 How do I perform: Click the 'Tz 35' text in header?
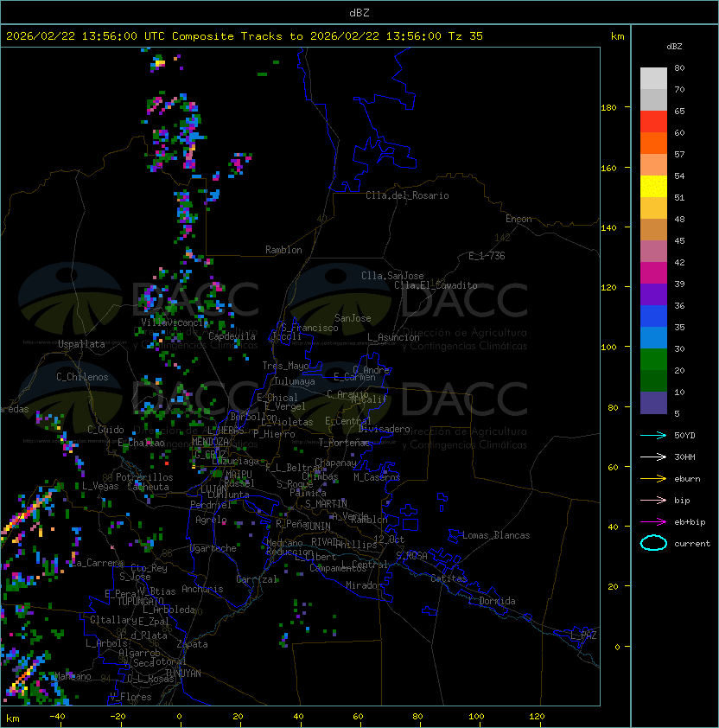coord(466,35)
